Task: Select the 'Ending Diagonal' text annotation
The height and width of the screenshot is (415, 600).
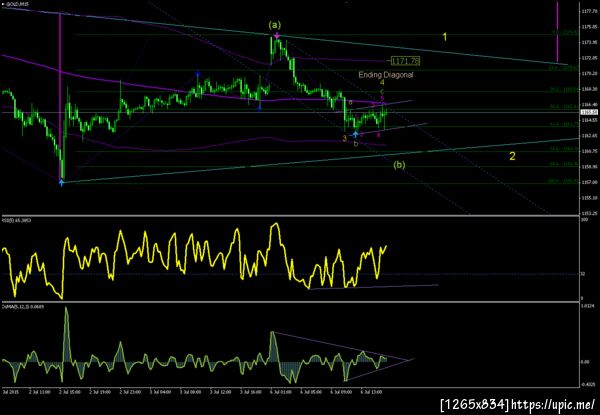Action: click(x=386, y=75)
